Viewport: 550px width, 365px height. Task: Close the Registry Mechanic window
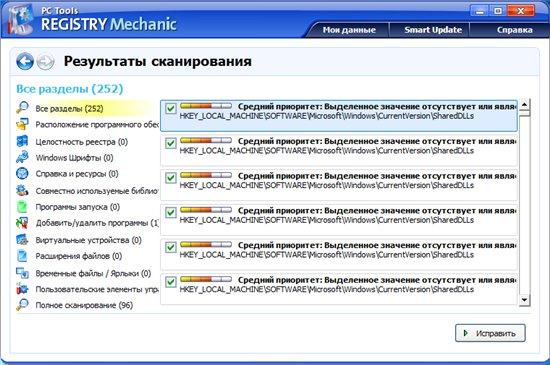click(x=521, y=11)
